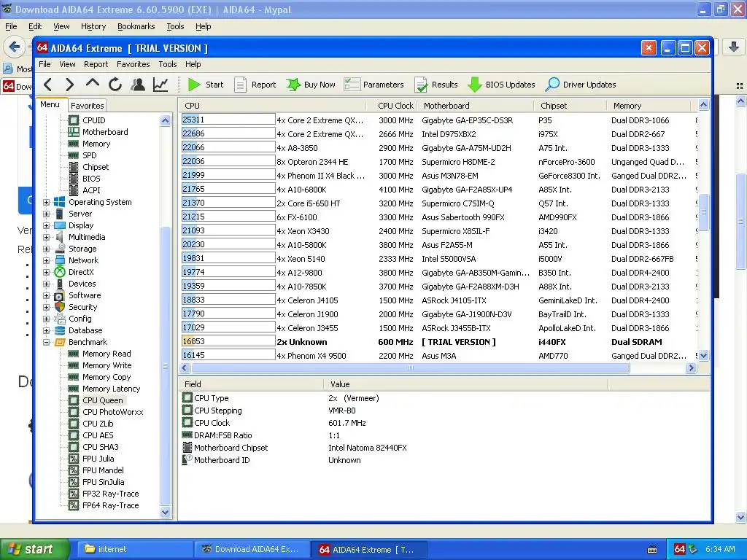Image resolution: width=747 pixels, height=560 pixels.
Task: Click the Buy Now toolbar button
Action: pyautogui.click(x=311, y=85)
